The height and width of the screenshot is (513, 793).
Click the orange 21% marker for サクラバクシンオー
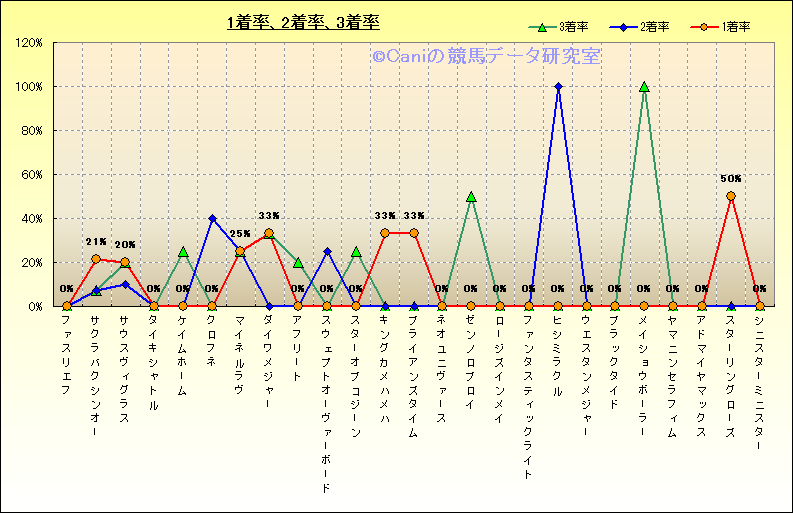click(96, 259)
